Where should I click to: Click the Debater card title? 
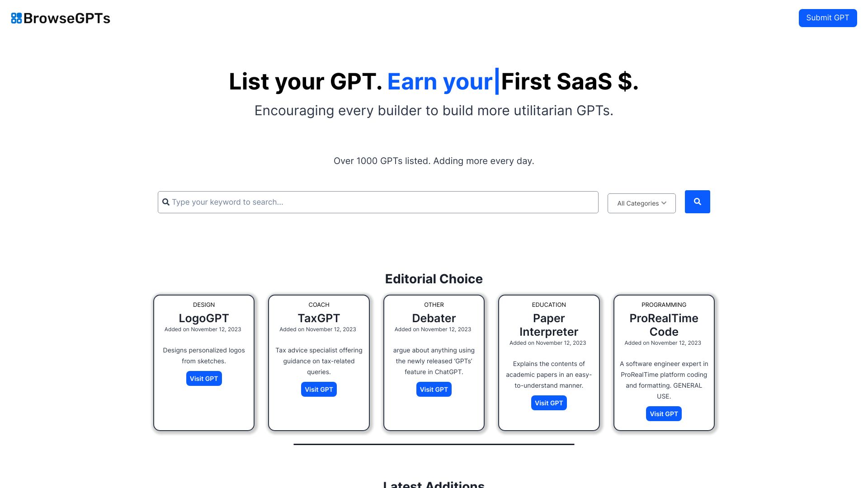pos(434,318)
